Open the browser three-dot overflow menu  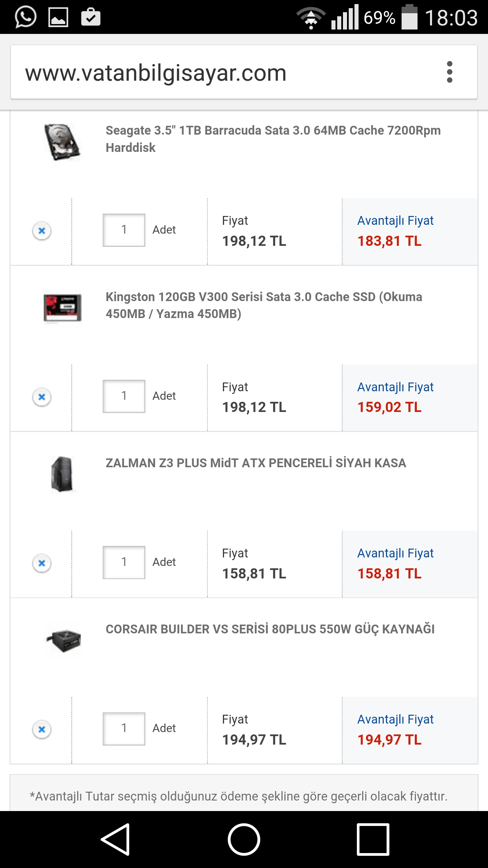pyautogui.click(x=449, y=72)
